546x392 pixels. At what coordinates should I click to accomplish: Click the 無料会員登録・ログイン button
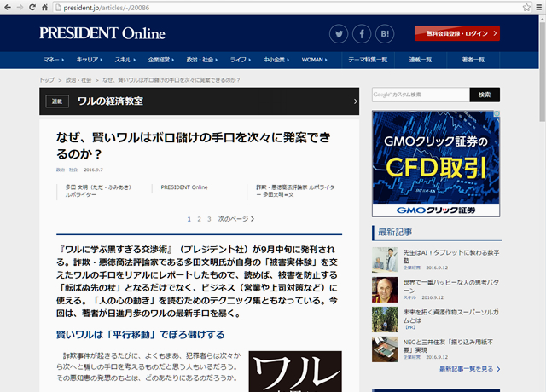(457, 34)
